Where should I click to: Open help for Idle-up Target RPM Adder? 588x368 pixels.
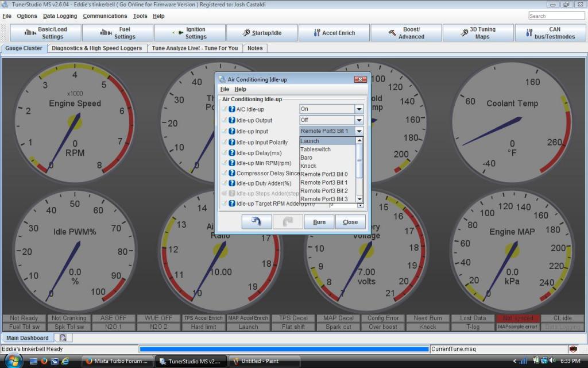232,204
